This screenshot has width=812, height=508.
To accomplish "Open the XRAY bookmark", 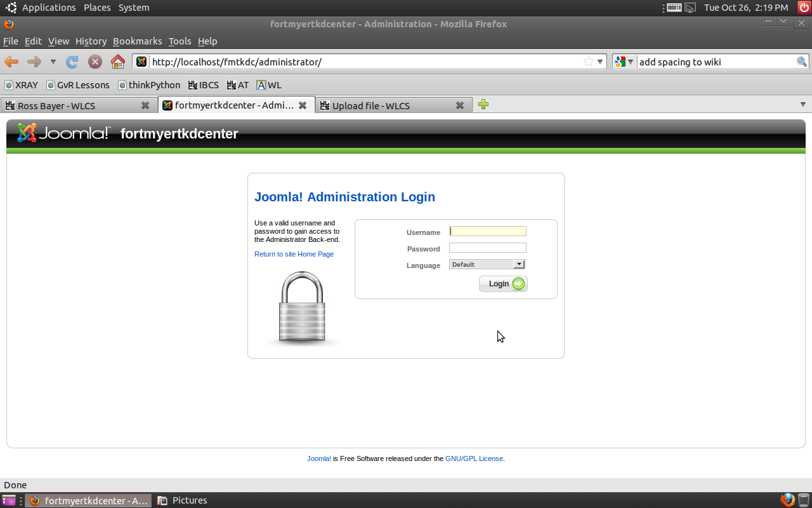I will point(22,85).
